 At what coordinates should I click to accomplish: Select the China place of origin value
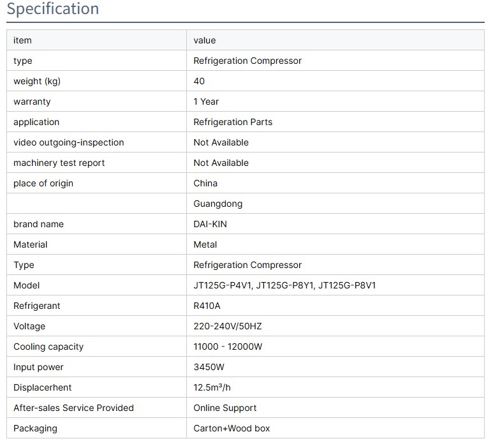[x=205, y=183]
